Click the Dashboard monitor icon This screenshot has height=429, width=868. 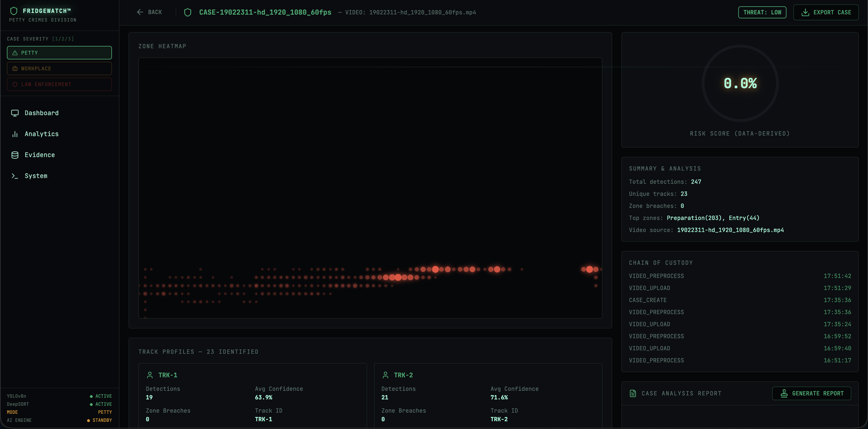click(15, 113)
